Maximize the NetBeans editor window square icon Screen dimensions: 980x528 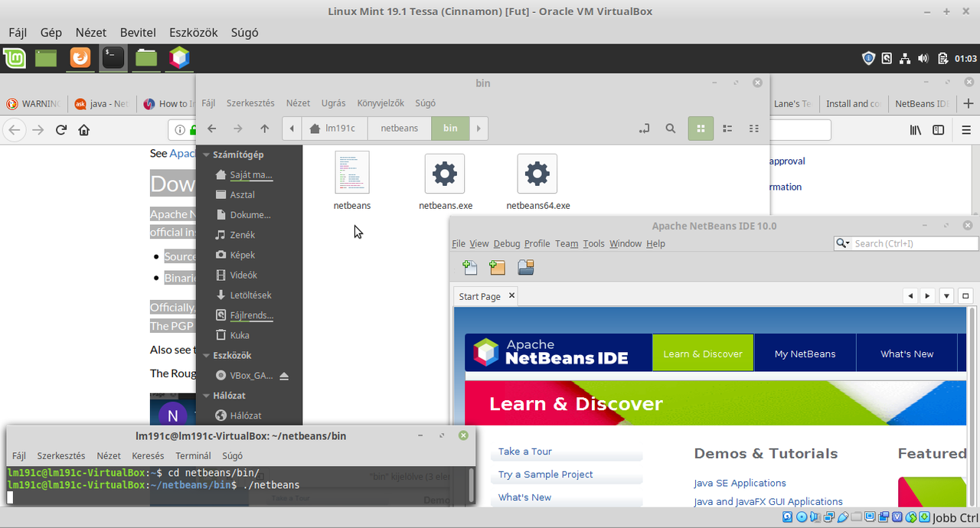coord(965,296)
